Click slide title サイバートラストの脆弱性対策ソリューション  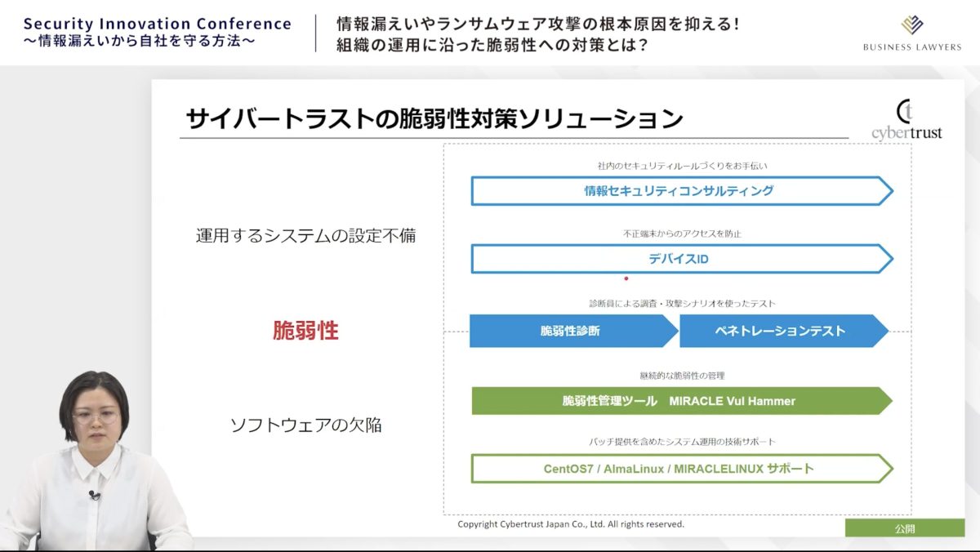point(434,119)
